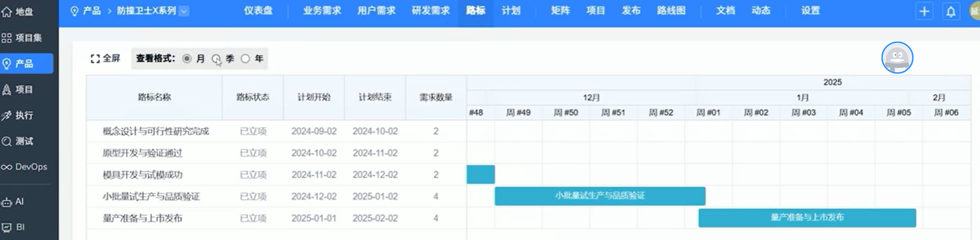
Task: Open the DevOps infinity icon
Action: [7, 167]
